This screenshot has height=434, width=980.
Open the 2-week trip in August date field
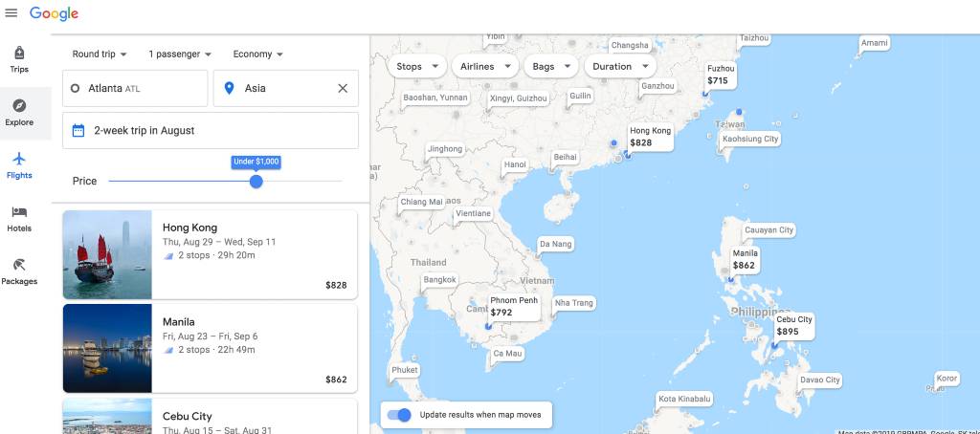(x=211, y=131)
